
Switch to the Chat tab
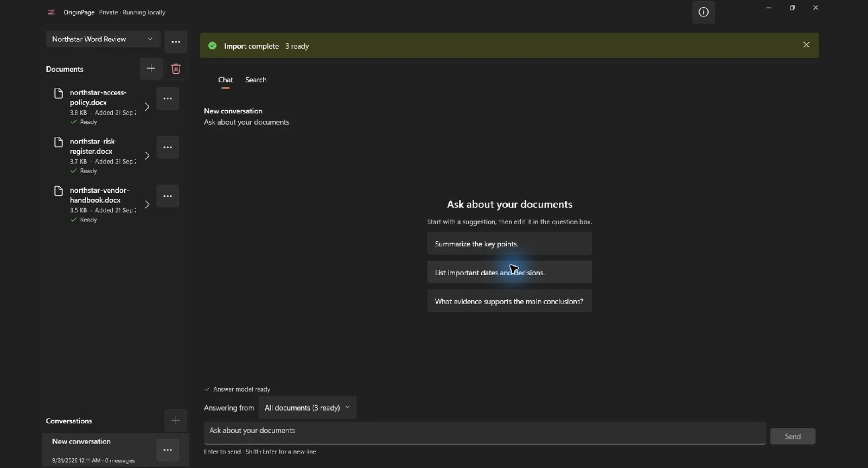pyautogui.click(x=225, y=80)
